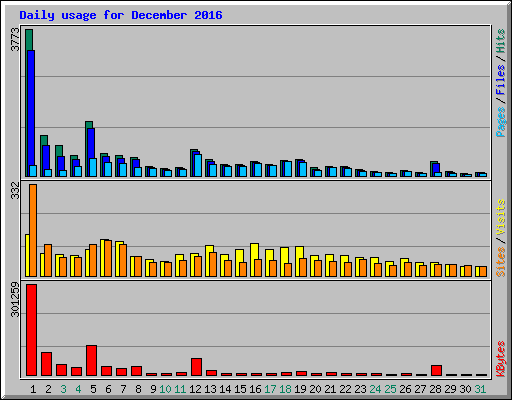Viewport: 512px width, 400px height.
Task: Click the tall orange Sites bar for day 1
Action: tap(33, 230)
